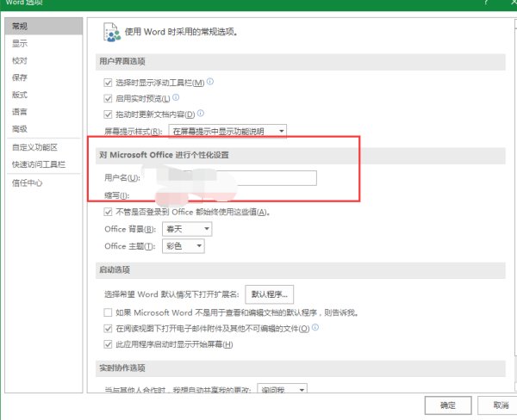Open the 语言 settings
517x420 pixels.
tap(44, 112)
